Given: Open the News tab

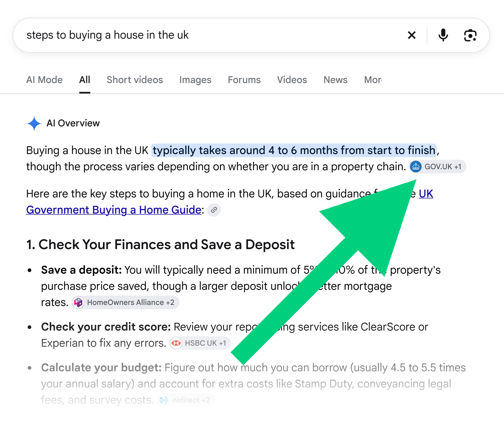Looking at the screenshot, I should tap(335, 80).
